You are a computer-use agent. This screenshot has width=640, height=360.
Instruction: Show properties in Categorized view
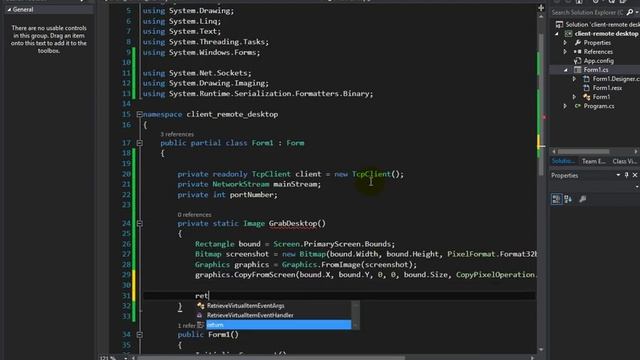(556, 199)
